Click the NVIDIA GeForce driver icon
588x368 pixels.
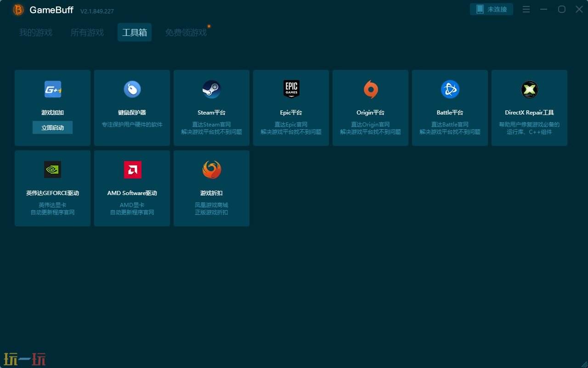click(x=53, y=170)
